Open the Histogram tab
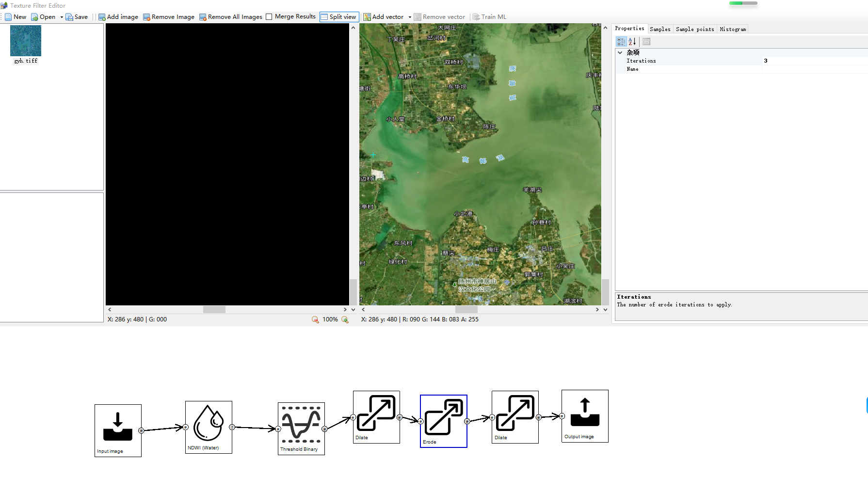The width and height of the screenshot is (868, 493). (x=733, y=29)
